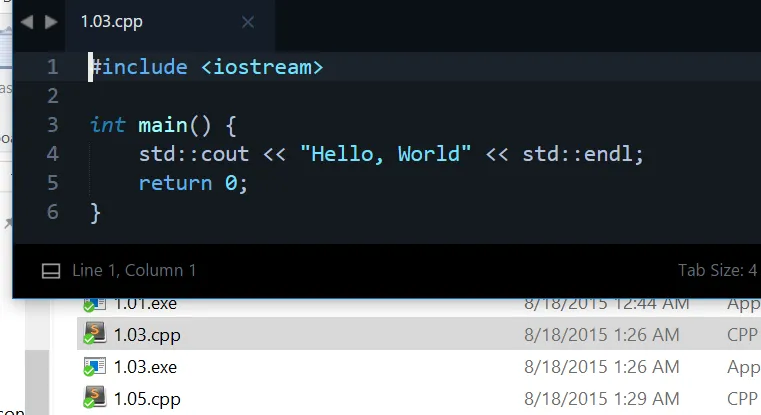Place cursor on the return keyword
The width and height of the screenshot is (761, 415).
(x=175, y=183)
